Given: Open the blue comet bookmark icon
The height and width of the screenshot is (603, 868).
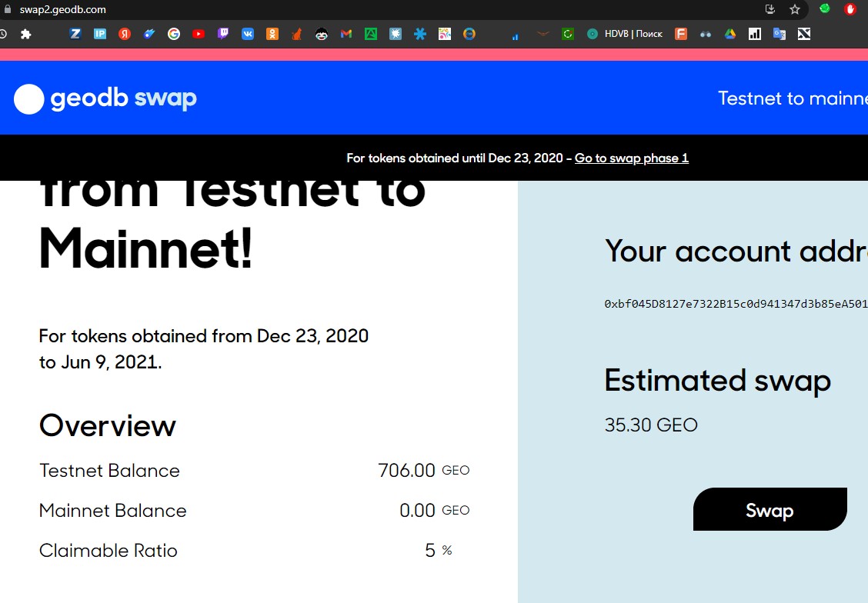Looking at the screenshot, I should point(149,35).
